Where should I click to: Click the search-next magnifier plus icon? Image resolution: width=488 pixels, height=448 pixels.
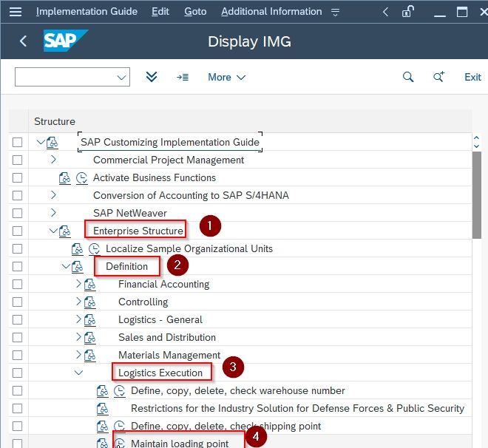click(438, 77)
